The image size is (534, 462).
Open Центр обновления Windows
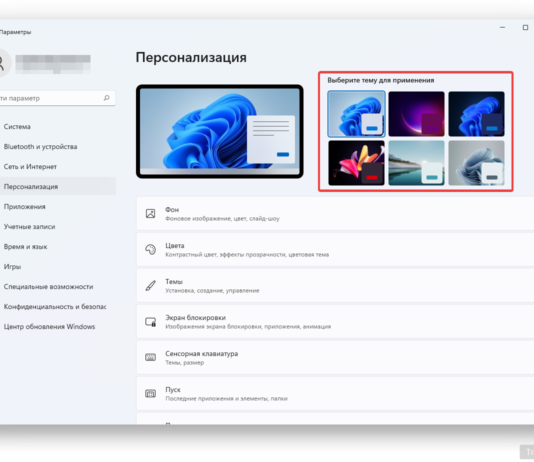click(58, 327)
